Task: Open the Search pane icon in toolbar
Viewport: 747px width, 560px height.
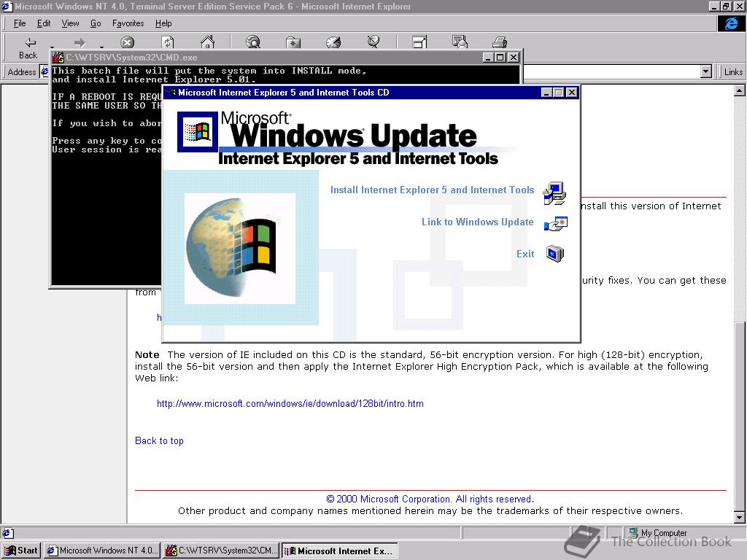Action: pos(253,42)
